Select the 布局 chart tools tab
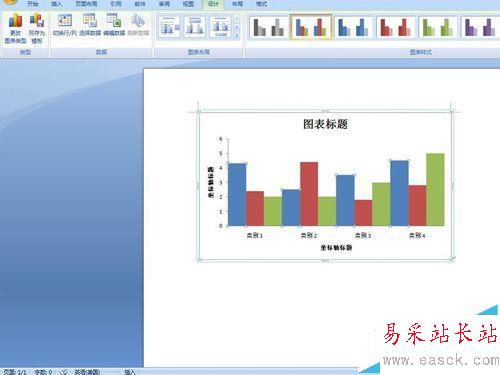Viewport: 500px width, 375px height. 237,4
